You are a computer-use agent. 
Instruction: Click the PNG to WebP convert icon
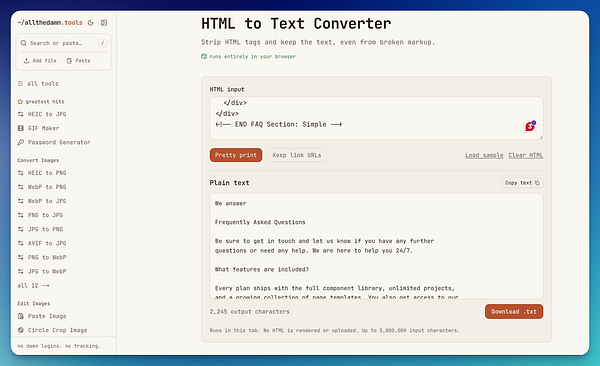pos(21,257)
